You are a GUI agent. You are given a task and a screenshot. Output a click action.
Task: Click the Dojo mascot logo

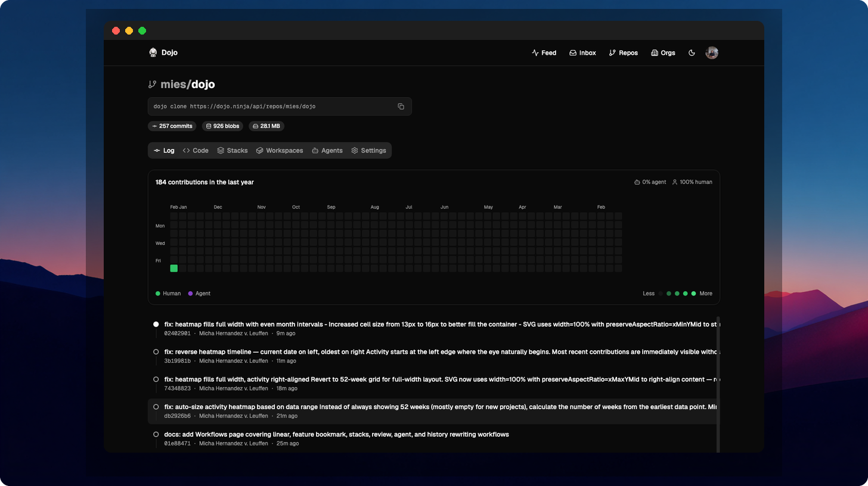coord(153,52)
